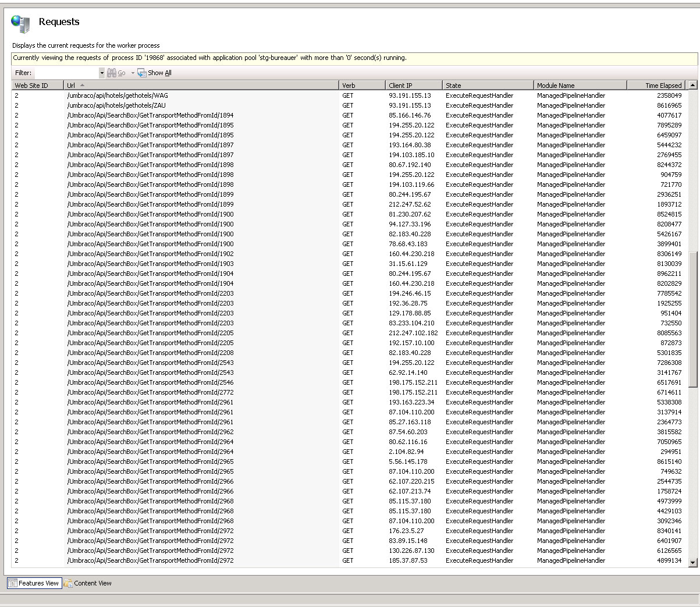Click the time elapsed value 8616965
The image size is (700, 607).
pos(669,105)
